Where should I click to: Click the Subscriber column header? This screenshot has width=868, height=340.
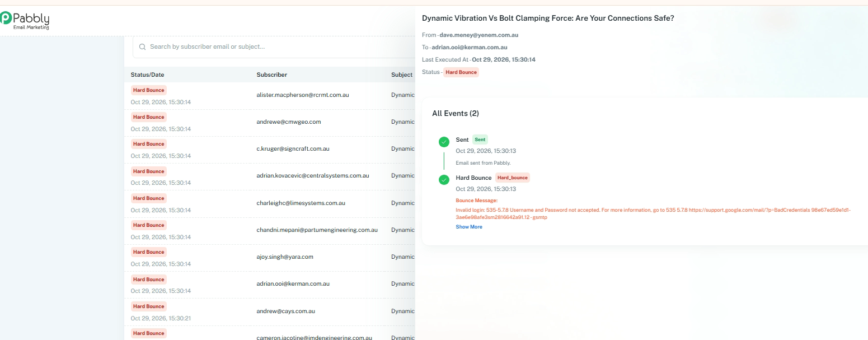point(272,74)
